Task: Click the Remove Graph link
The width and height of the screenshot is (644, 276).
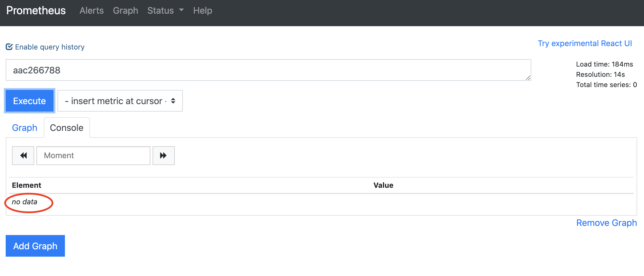Action: click(606, 223)
